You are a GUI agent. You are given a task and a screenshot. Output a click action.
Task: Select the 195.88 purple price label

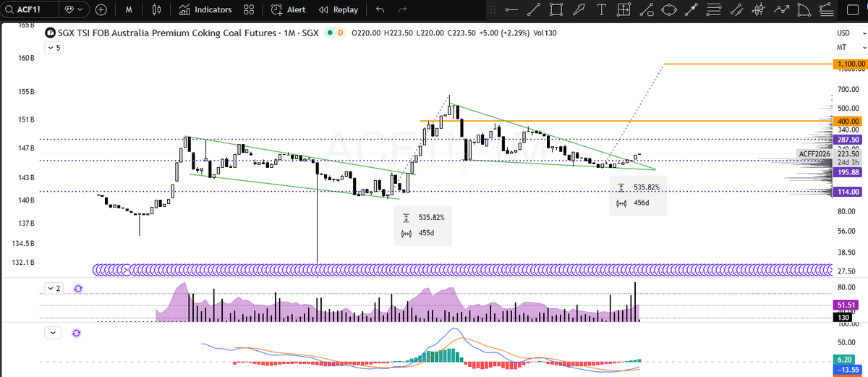click(x=848, y=172)
